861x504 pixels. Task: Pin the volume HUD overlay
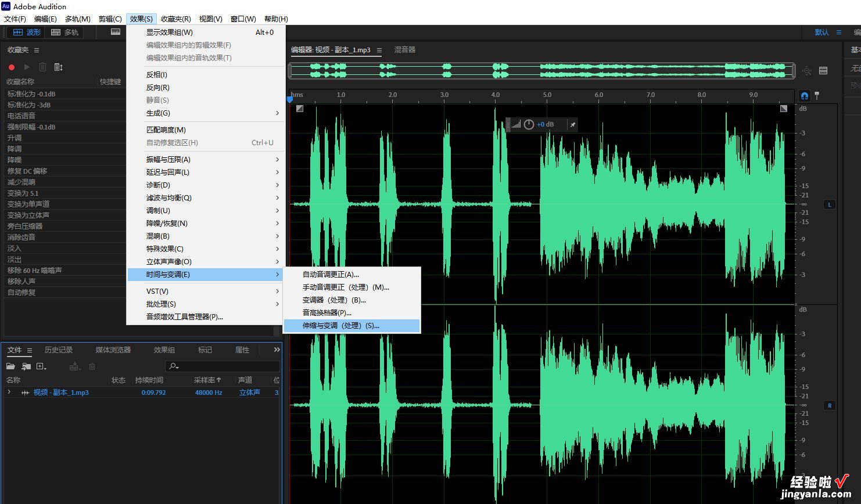(572, 124)
